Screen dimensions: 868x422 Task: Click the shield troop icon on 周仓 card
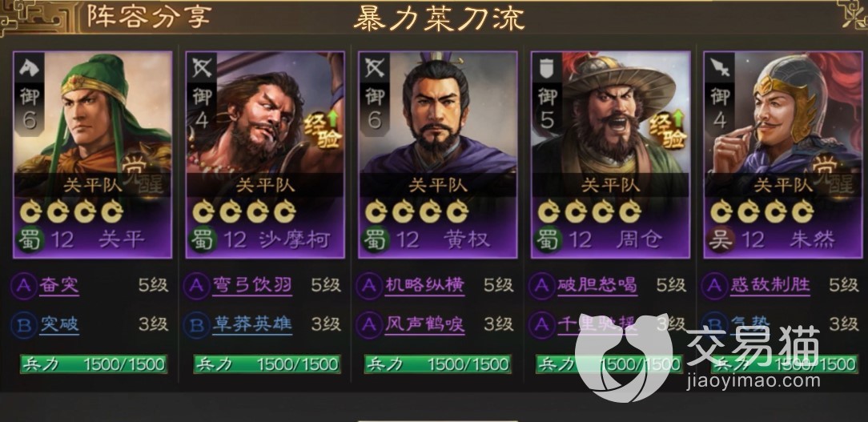coord(547,67)
